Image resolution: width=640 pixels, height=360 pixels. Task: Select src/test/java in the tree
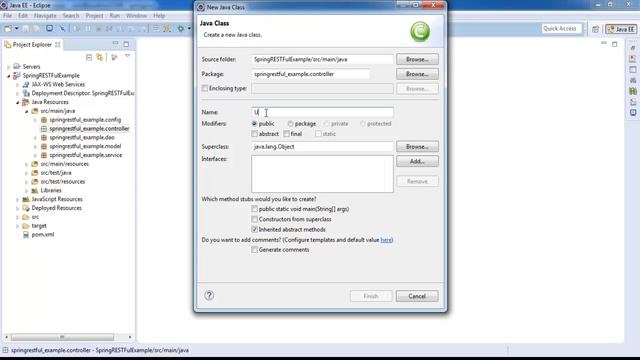(56, 173)
